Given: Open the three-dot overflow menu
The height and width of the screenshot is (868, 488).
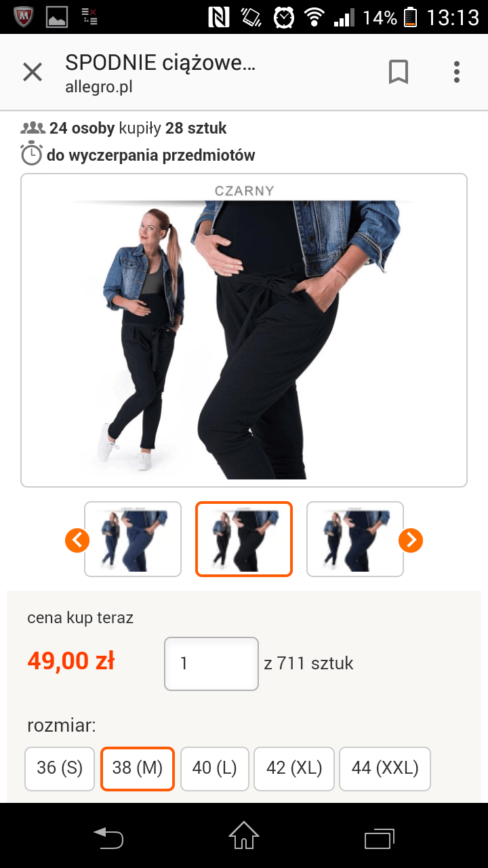Looking at the screenshot, I should pyautogui.click(x=457, y=72).
